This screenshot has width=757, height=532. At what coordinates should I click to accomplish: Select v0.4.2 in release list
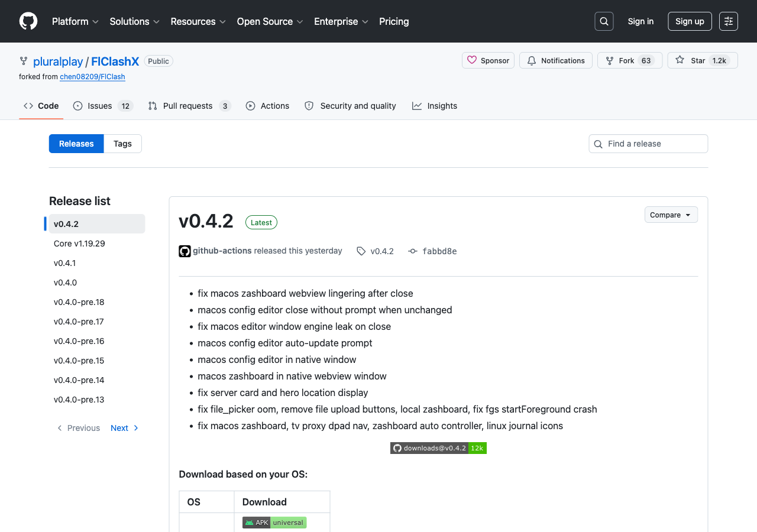coord(97,224)
